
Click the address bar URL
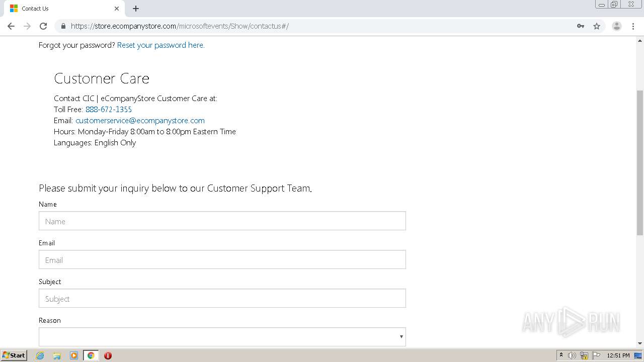(x=180, y=26)
